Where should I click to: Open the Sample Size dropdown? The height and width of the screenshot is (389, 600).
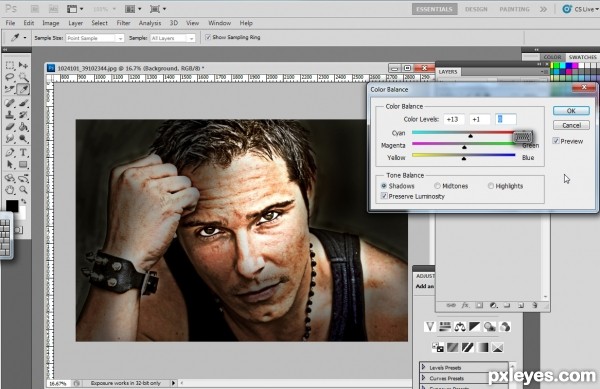pyautogui.click(x=95, y=38)
